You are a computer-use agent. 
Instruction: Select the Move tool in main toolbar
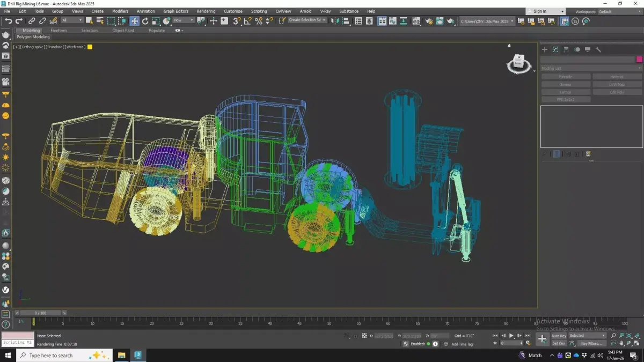point(134,21)
